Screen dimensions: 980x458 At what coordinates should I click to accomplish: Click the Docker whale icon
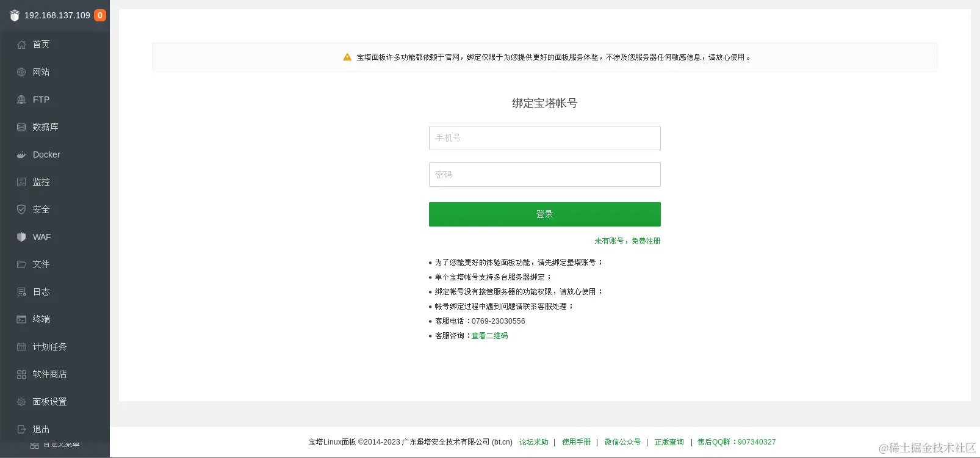21,154
